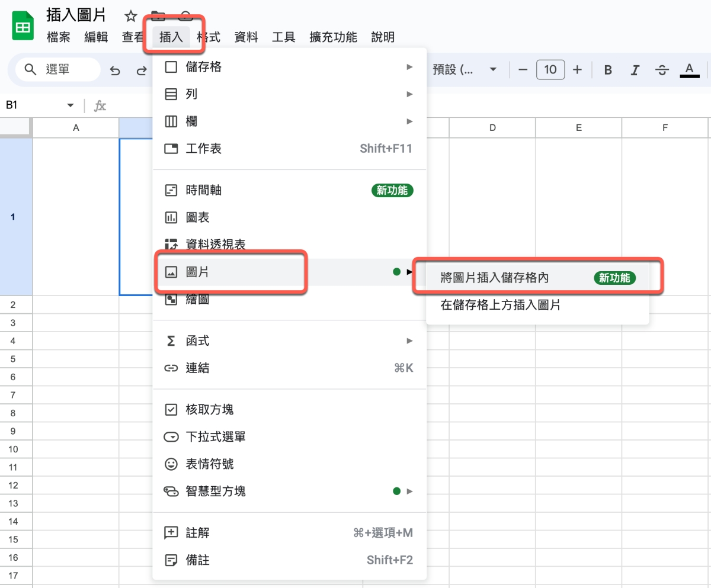Open the name box dropdown arrow
The height and width of the screenshot is (588, 711).
[x=71, y=105]
